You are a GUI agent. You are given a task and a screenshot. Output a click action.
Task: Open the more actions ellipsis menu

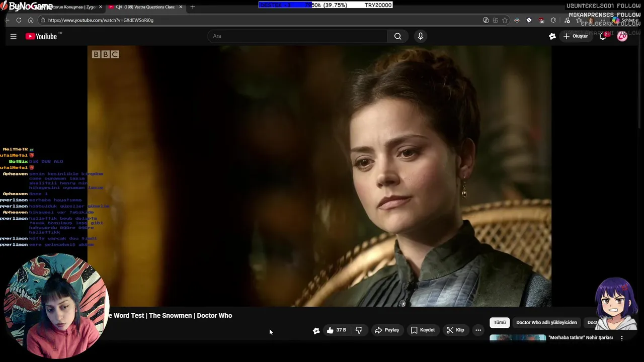pos(478,330)
